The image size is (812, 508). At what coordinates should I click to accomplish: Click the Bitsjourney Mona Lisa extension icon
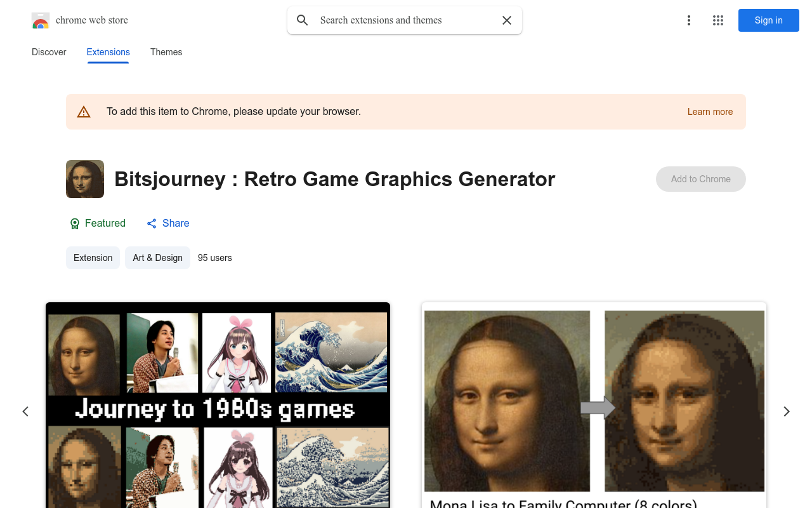85,179
